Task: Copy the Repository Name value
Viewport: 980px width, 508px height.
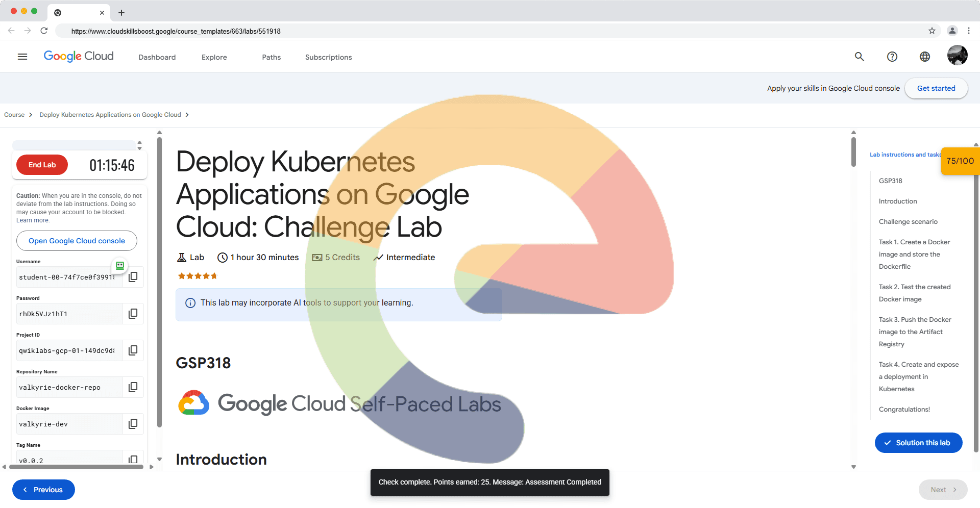Action: (x=133, y=387)
